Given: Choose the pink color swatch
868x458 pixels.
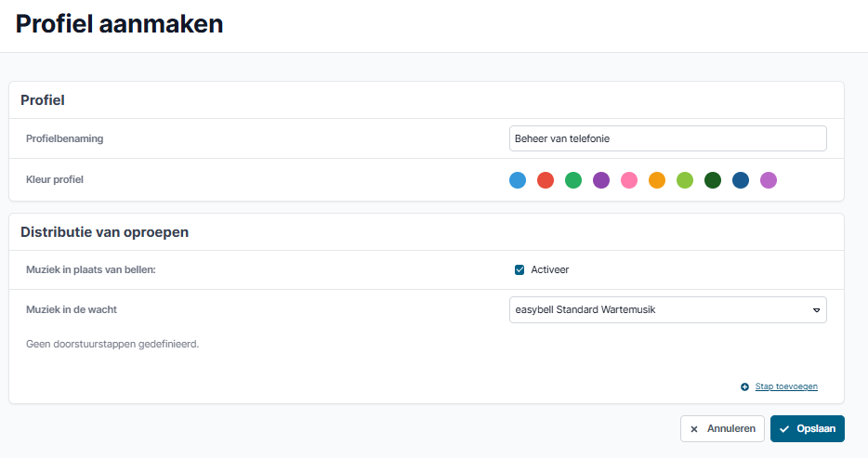Looking at the screenshot, I should click(x=629, y=180).
